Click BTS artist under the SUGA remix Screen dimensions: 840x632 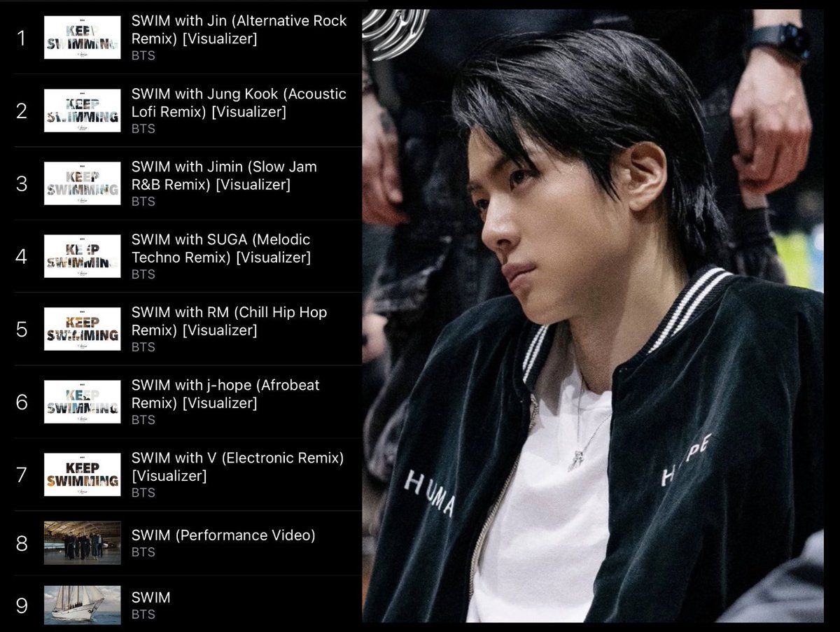pos(143,274)
